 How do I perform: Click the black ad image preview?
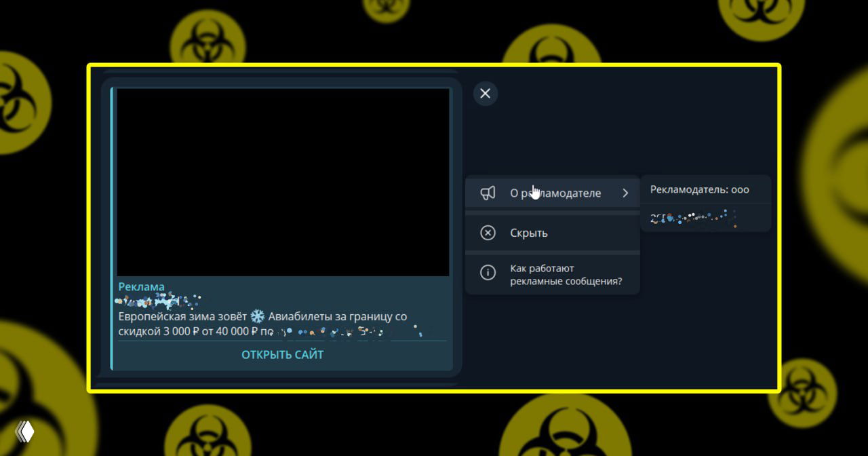(283, 180)
